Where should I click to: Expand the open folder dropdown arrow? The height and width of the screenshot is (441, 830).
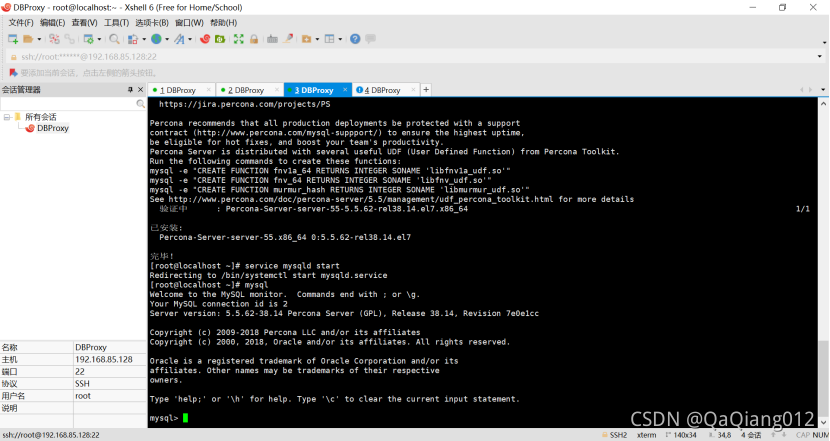pyautogui.click(x=39, y=39)
